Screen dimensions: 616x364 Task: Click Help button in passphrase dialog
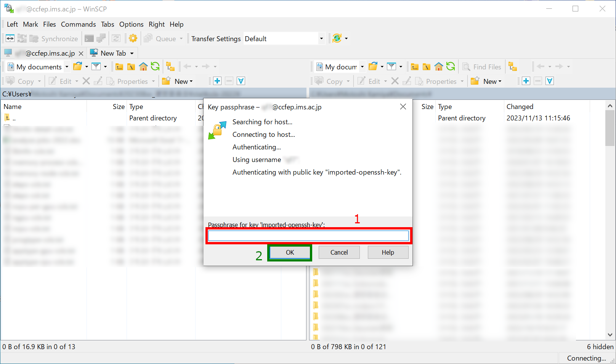[x=388, y=252]
